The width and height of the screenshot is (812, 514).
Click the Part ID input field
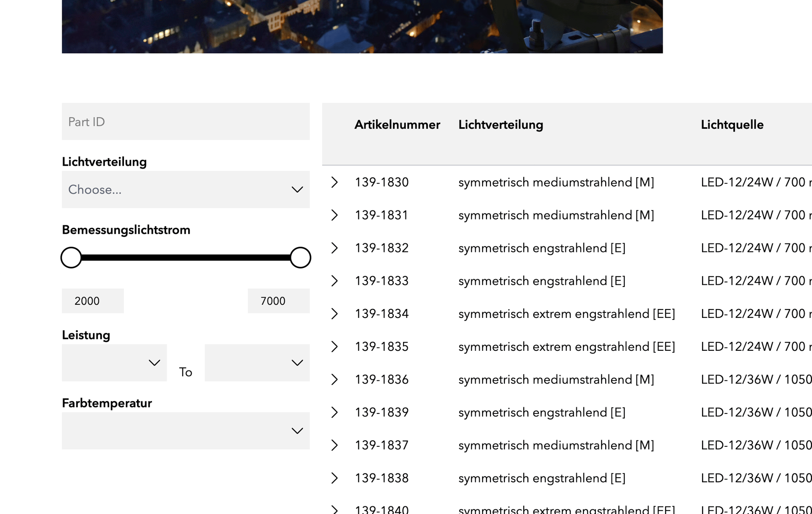click(186, 122)
